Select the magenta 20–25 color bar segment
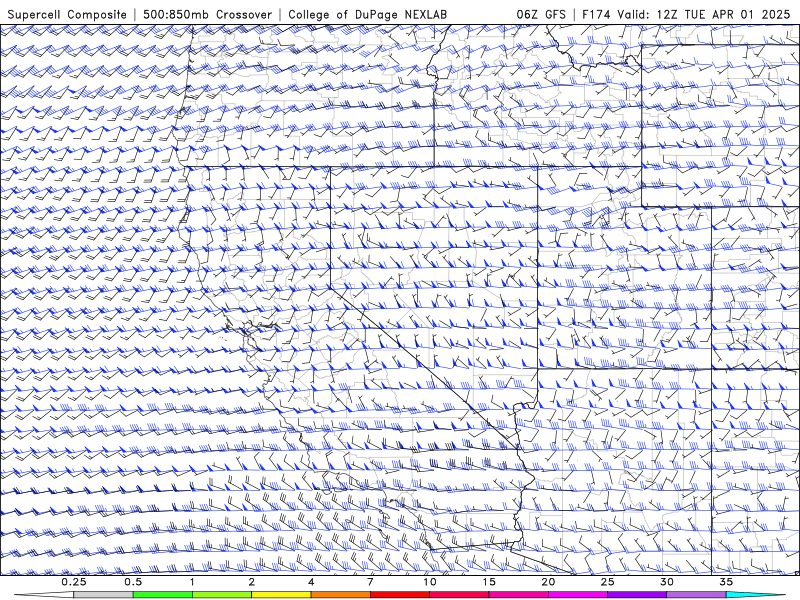Screen dimensions: 800x600 pos(578,595)
